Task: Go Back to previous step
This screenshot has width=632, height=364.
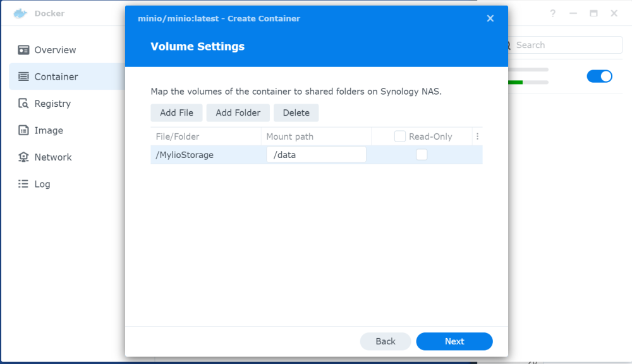Action: 385,341
